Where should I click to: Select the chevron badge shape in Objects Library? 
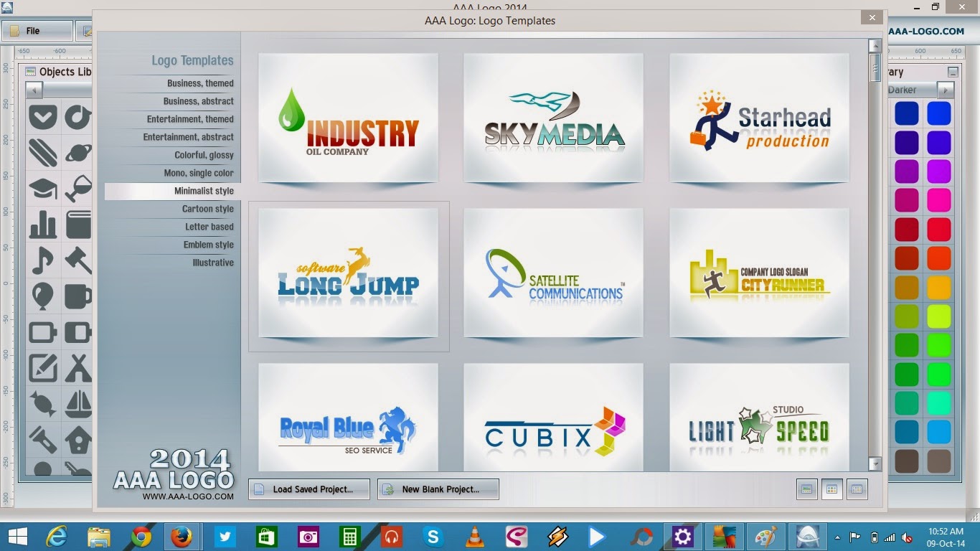pos(43,116)
